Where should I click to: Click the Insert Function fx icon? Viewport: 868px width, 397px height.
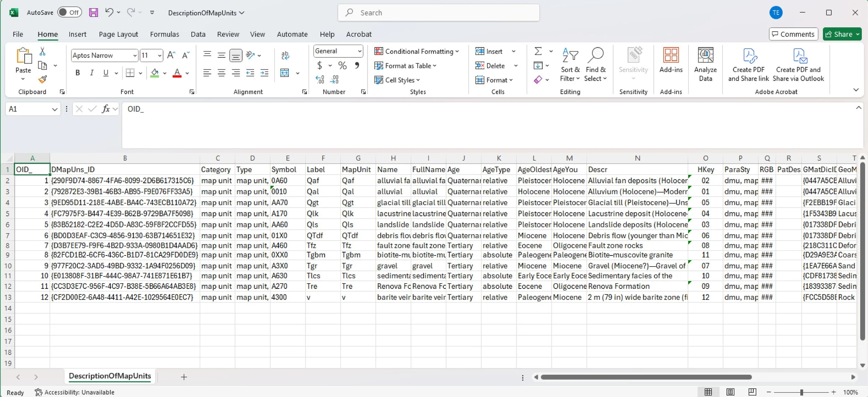pos(106,109)
